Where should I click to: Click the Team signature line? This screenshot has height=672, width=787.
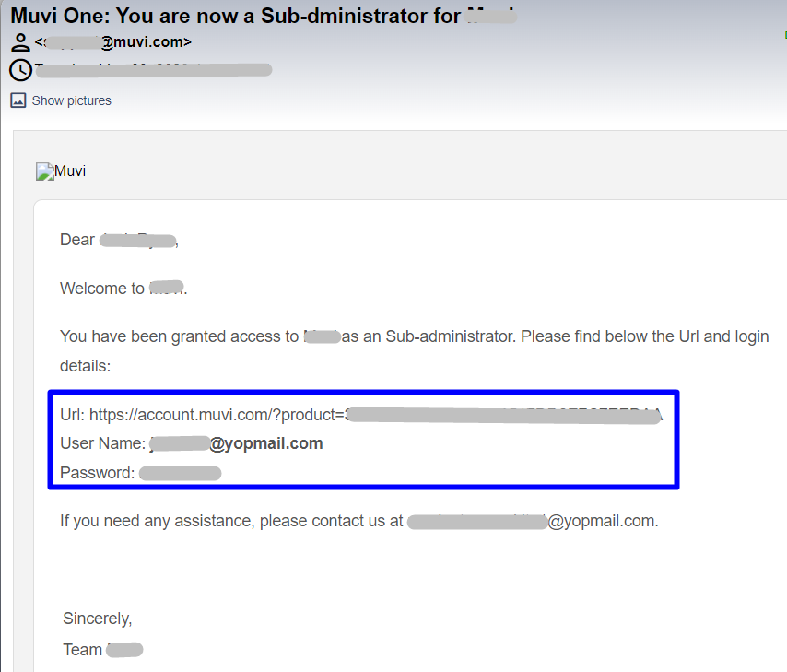tap(103, 650)
